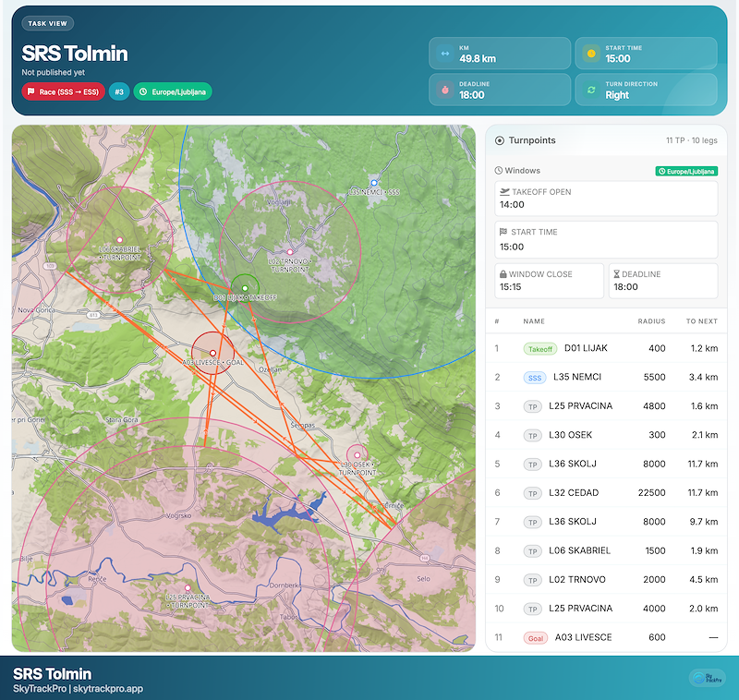Click the 22500 radius value for L32 CEDAD

coord(652,493)
